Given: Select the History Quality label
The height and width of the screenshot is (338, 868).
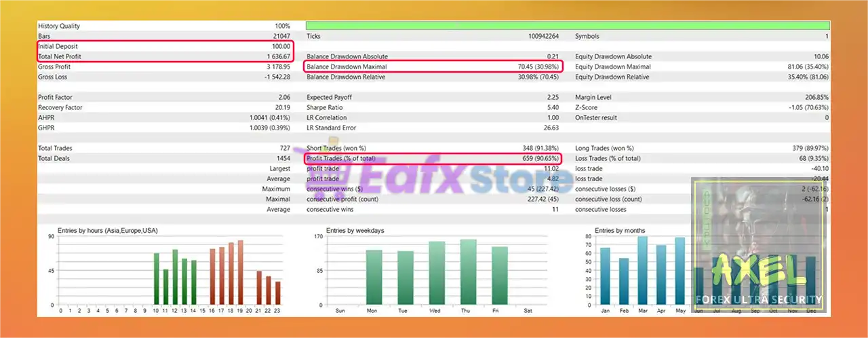Looking at the screenshot, I should coord(59,26).
